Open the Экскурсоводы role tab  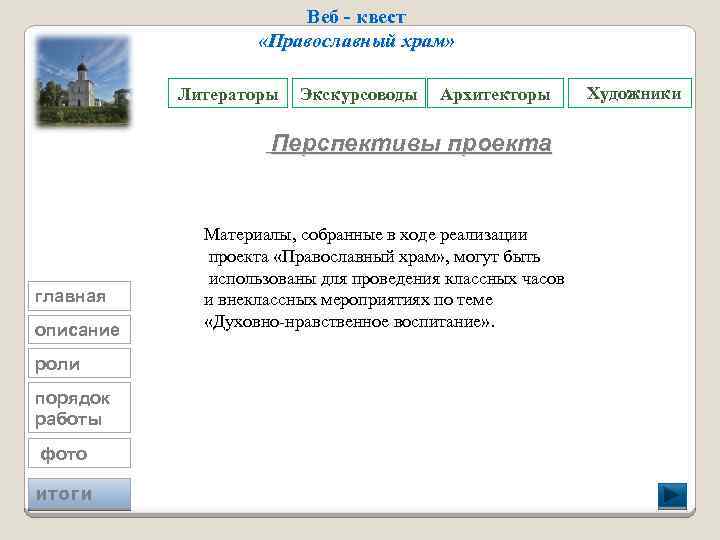click(359, 93)
